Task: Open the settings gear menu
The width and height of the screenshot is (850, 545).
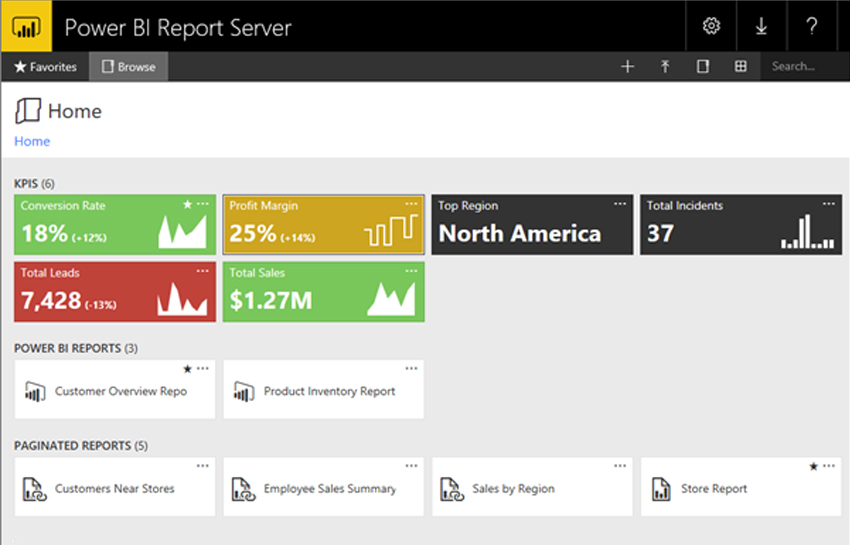Action: pyautogui.click(x=711, y=25)
